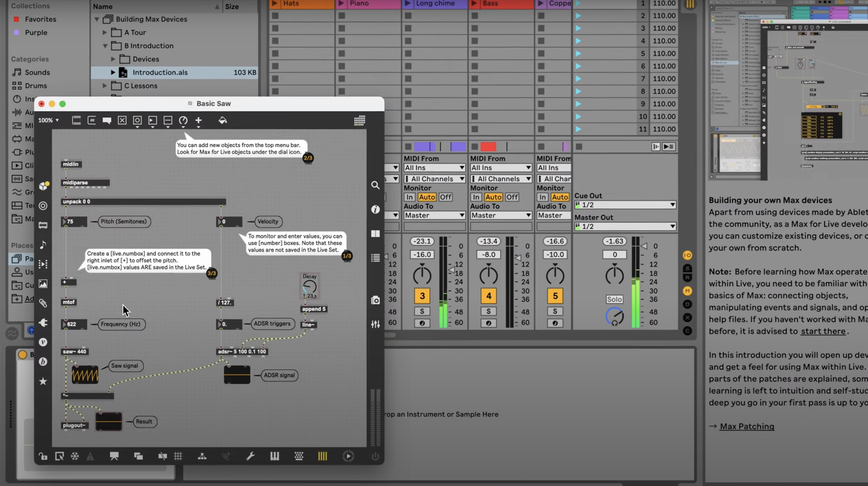
Task: Select Introduction.als in the file browser
Action: click(x=159, y=72)
